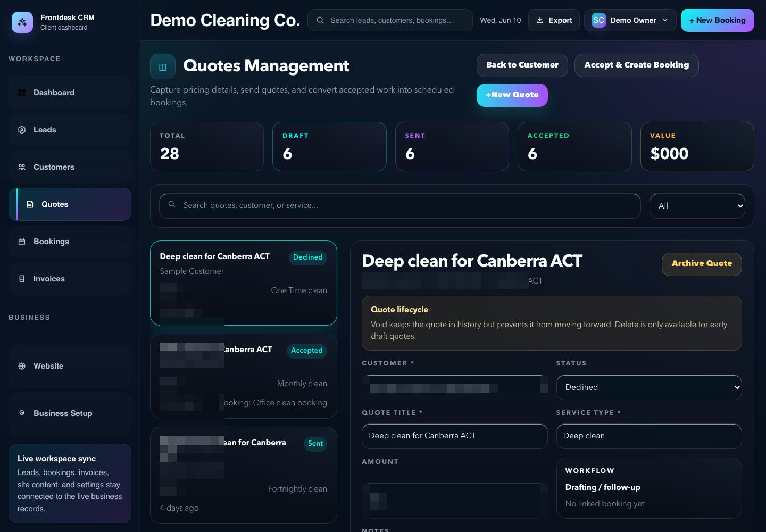Click the Sent status badge
Screen dimensions: 766x532
click(x=315, y=444)
